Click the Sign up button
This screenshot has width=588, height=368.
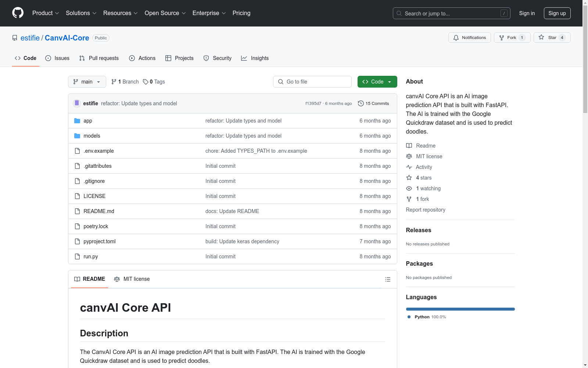557,13
